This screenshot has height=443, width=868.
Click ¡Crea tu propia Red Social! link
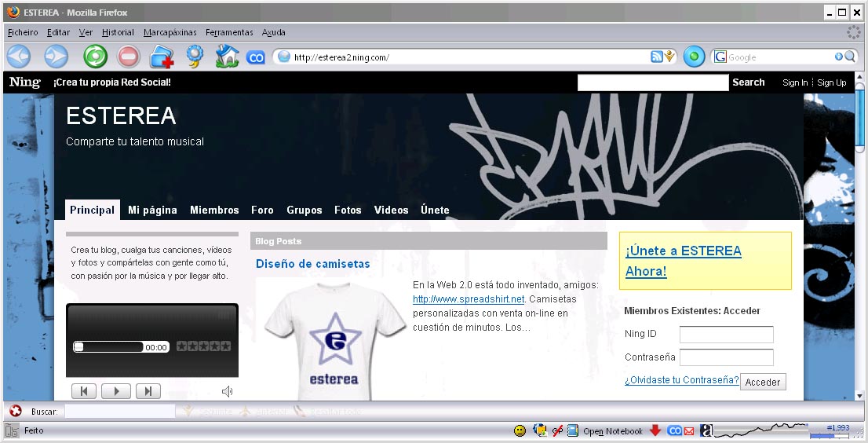click(111, 82)
